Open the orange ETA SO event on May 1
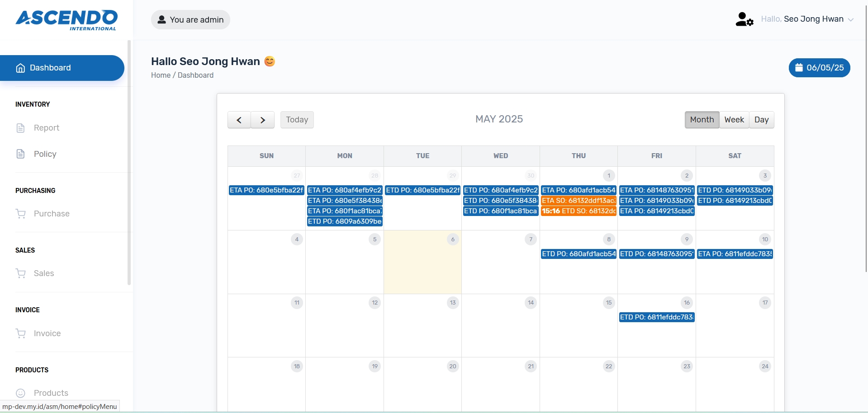Viewport: 868px width, 413px height. tap(579, 201)
